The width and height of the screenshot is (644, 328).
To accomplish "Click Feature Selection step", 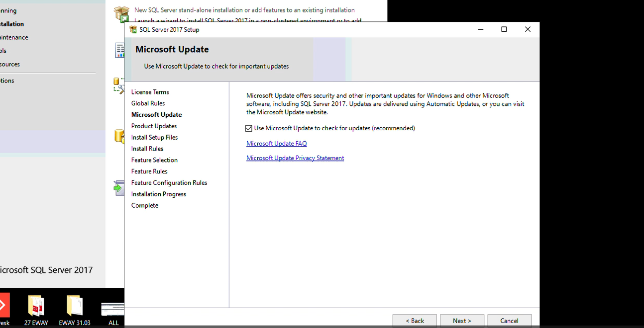I will [x=154, y=160].
